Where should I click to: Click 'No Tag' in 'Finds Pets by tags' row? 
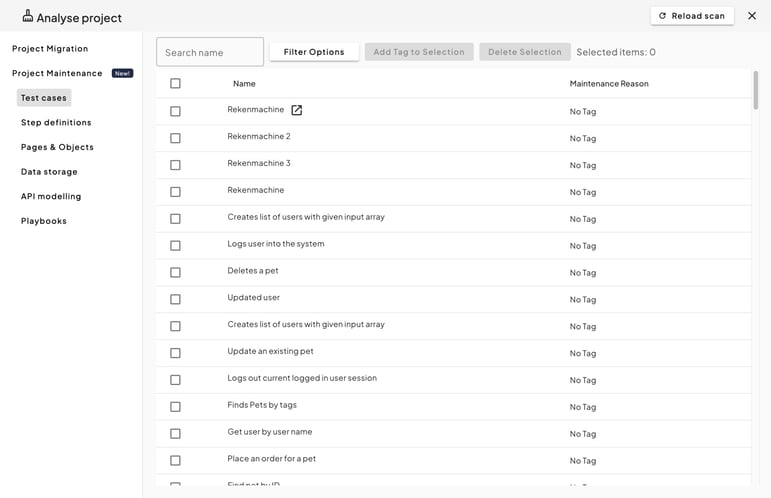(583, 407)
